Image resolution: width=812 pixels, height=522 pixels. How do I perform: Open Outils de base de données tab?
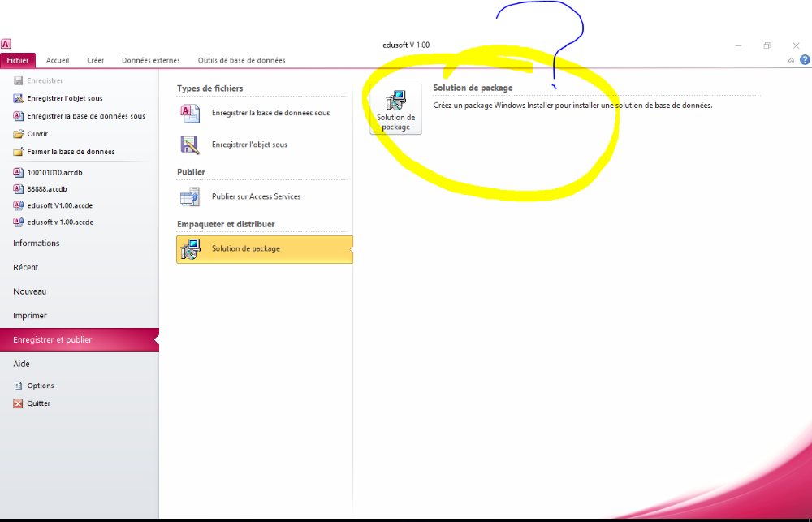[241, 60]
